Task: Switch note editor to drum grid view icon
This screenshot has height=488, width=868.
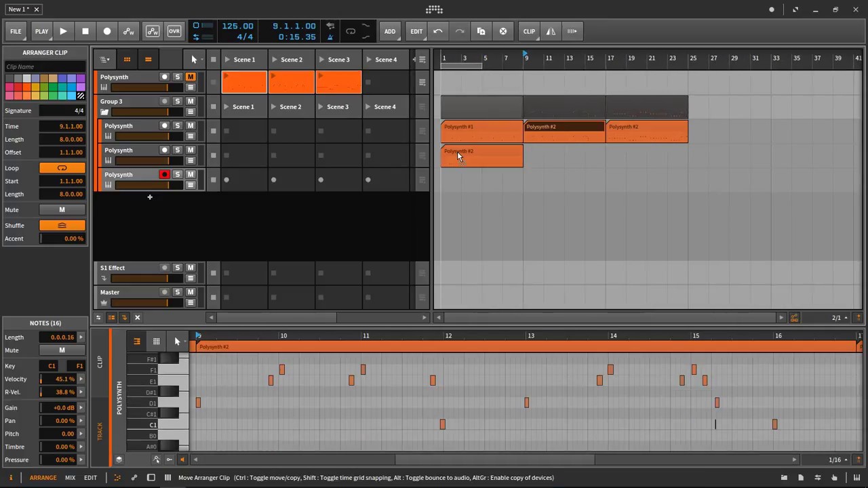Action: pos(156,342)
